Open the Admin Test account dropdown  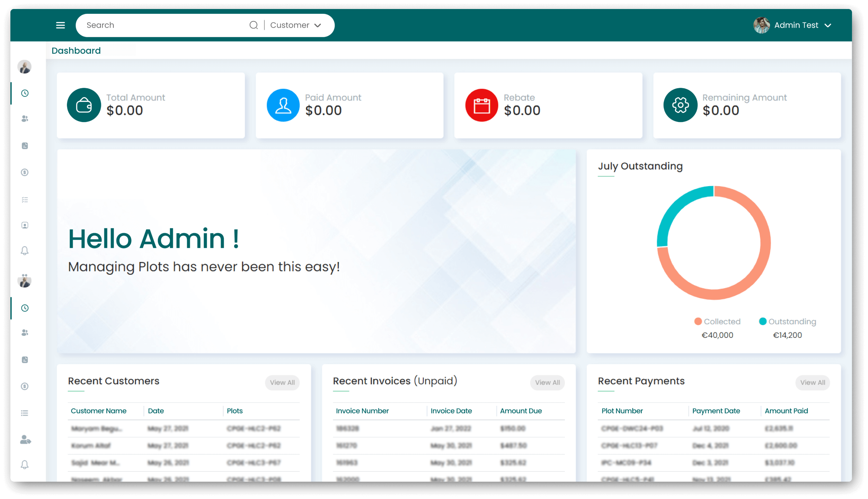pyautogui.click(x=828, y=25)
